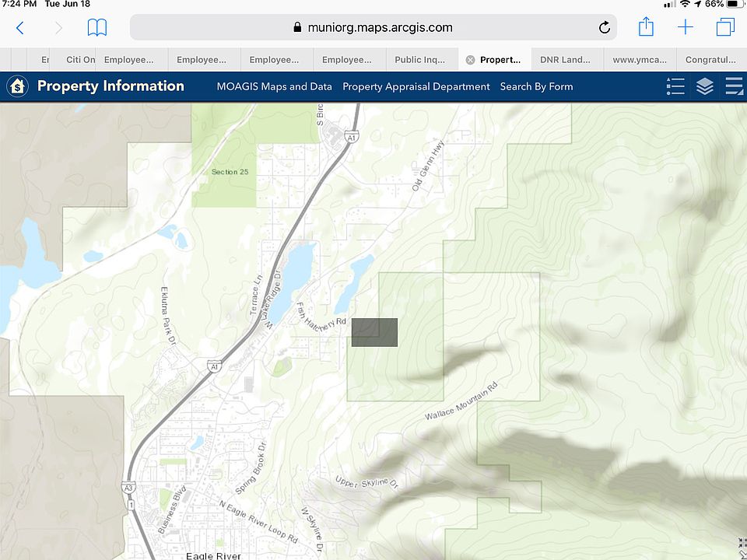This screenshot has width=747, height=560.
Task: Open a new tab with plus icon
Action: [x=685, y=28]
